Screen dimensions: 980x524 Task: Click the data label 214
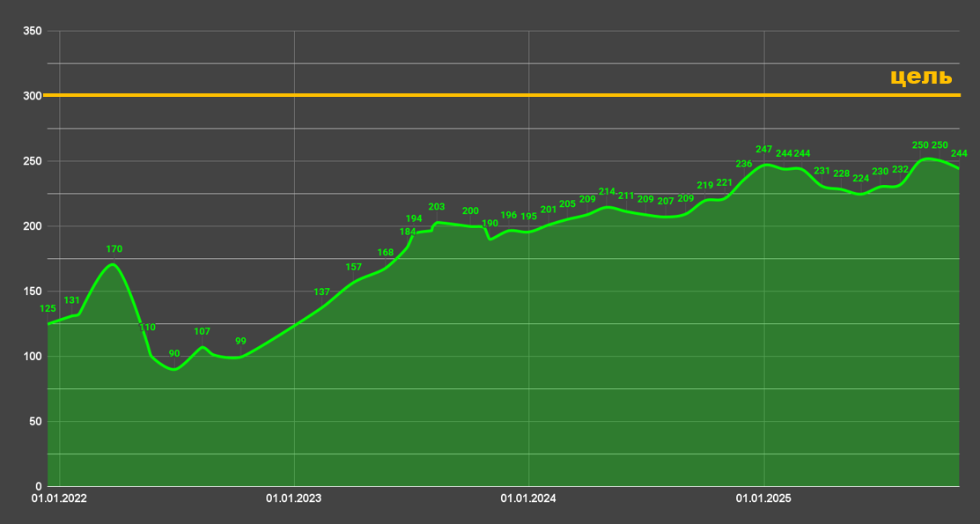pyautogui.click(x=607, y=192)
